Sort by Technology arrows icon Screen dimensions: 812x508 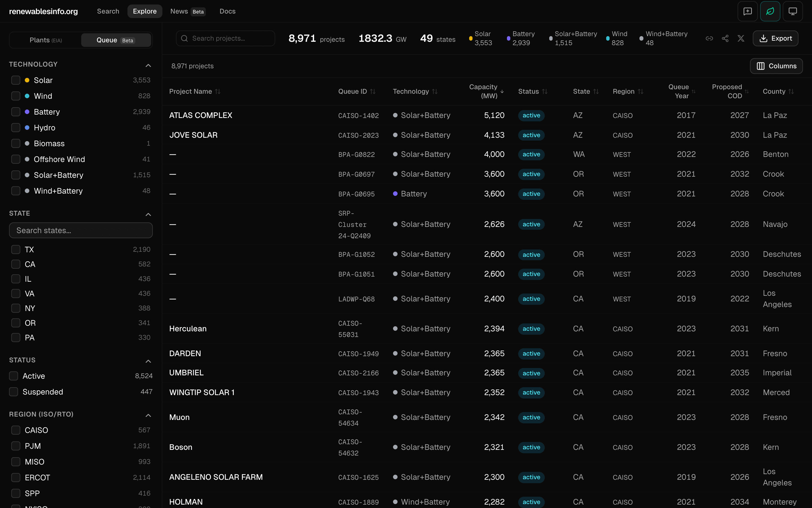pos(434,91)
